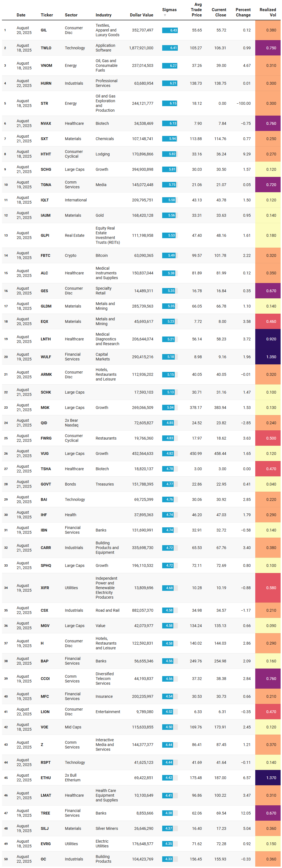Click the 6.43 sigma bar for GIL
This screenshot has width=282, height=868.
[x=170, y=30]
